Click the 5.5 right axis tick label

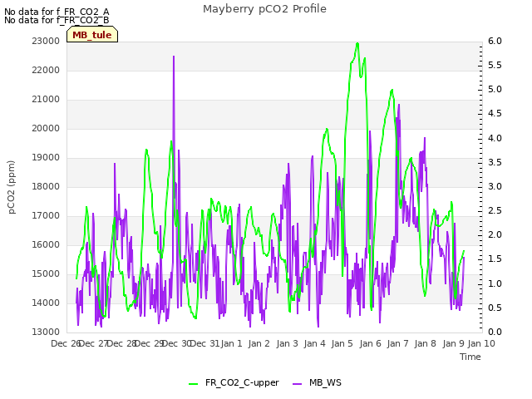pos(495,65)
